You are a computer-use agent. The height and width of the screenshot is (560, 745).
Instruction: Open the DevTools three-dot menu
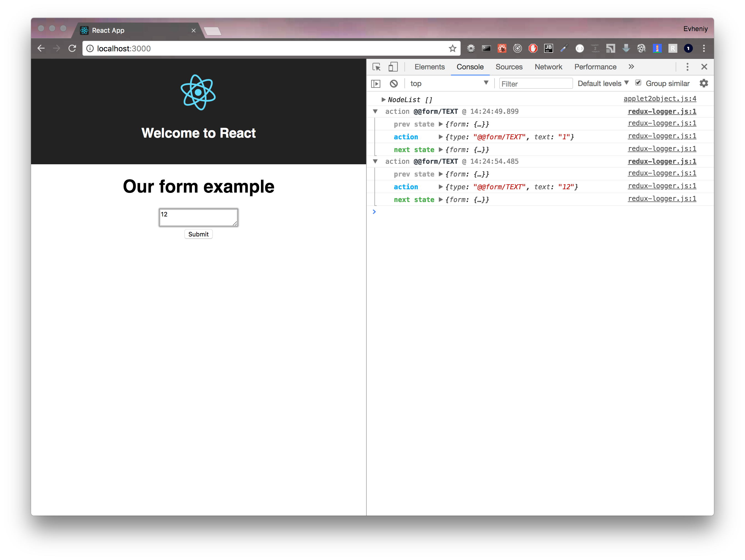(x=687, y=67)
